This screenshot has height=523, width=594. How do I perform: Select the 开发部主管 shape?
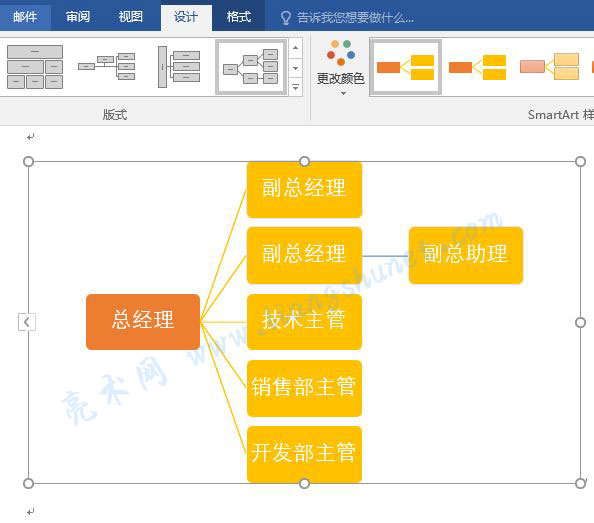304,454
